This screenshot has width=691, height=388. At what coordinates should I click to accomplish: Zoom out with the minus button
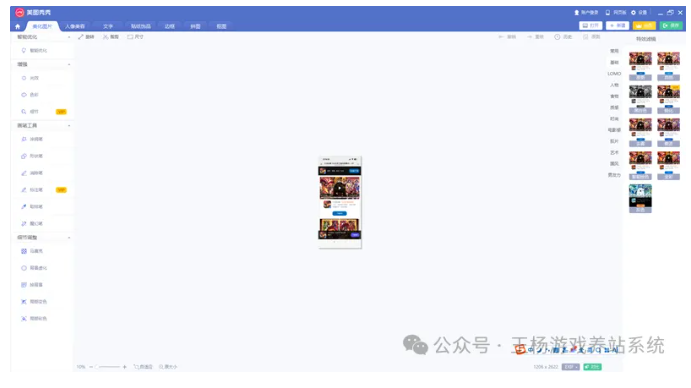91,367
